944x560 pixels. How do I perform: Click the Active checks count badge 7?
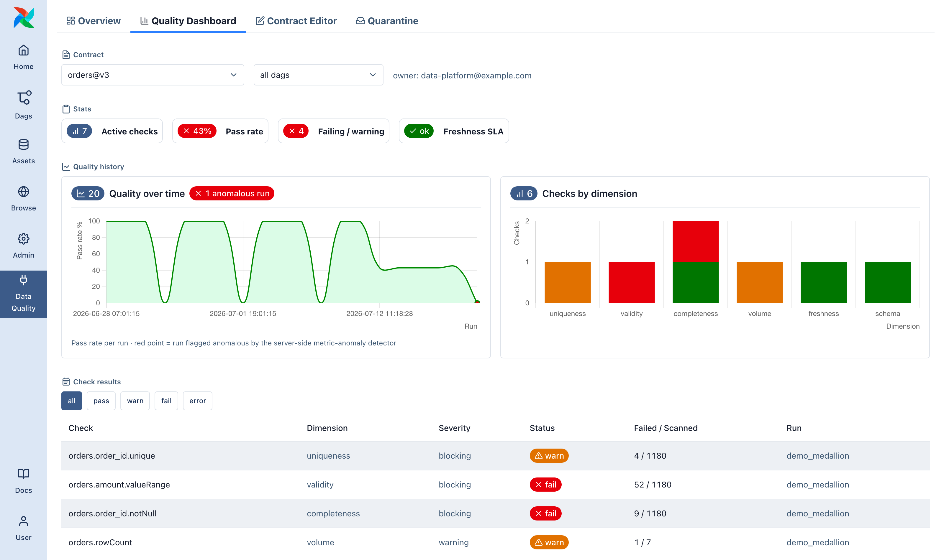click(79, 131)
